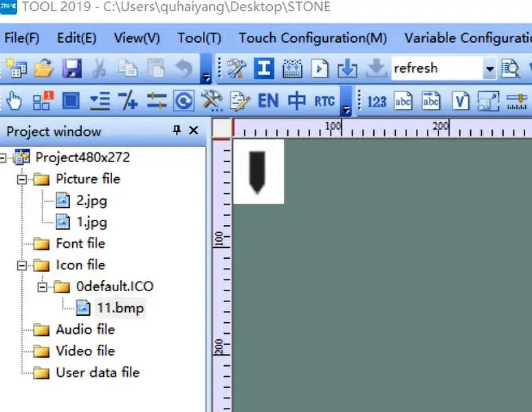Click the RTC toolbar button
532x412 pixels.
click(x=324, y=102)
